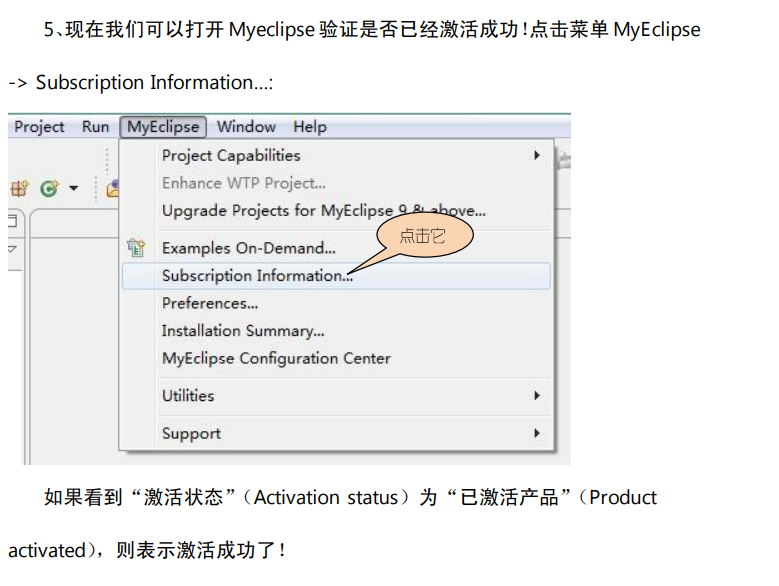The height and width of the screenshot is (586, 779).
Task: Open the Utilities submenu
Action: coord(336,396)
